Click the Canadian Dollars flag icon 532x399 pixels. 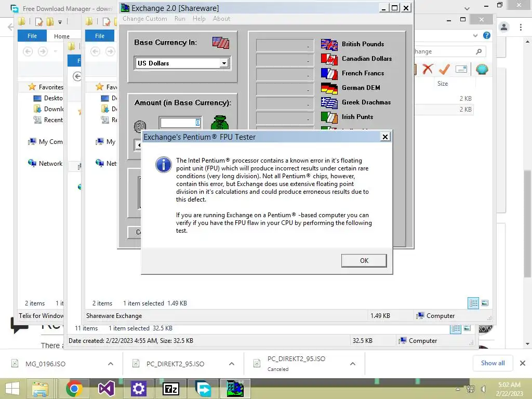(329, 59)
